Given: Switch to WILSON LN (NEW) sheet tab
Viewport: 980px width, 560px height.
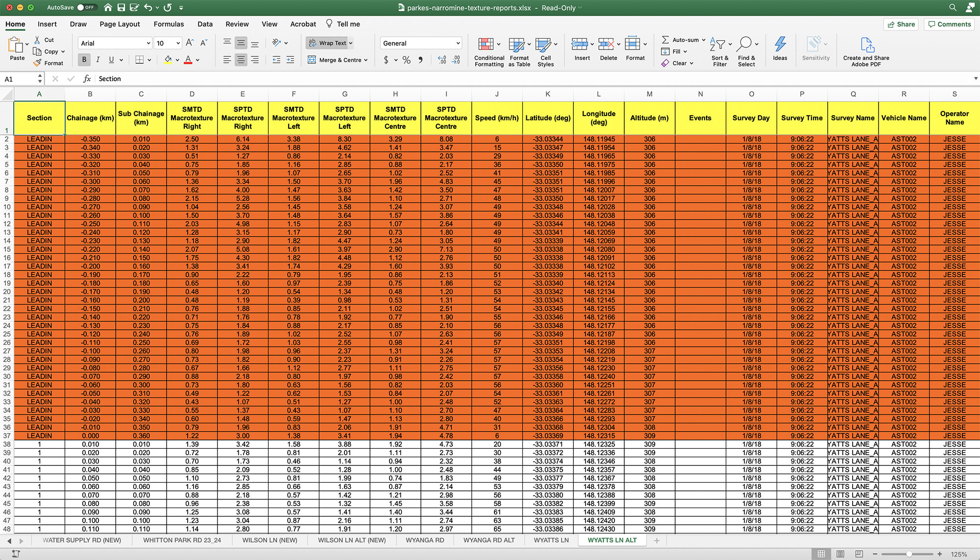Looking at the screenshot, I should [269, 540].
